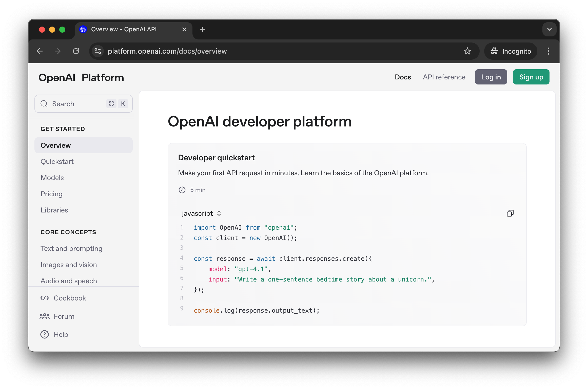Expand the tab search dropdown arrow
Viewport: 588px width, 389px height.
coord(549,29)
